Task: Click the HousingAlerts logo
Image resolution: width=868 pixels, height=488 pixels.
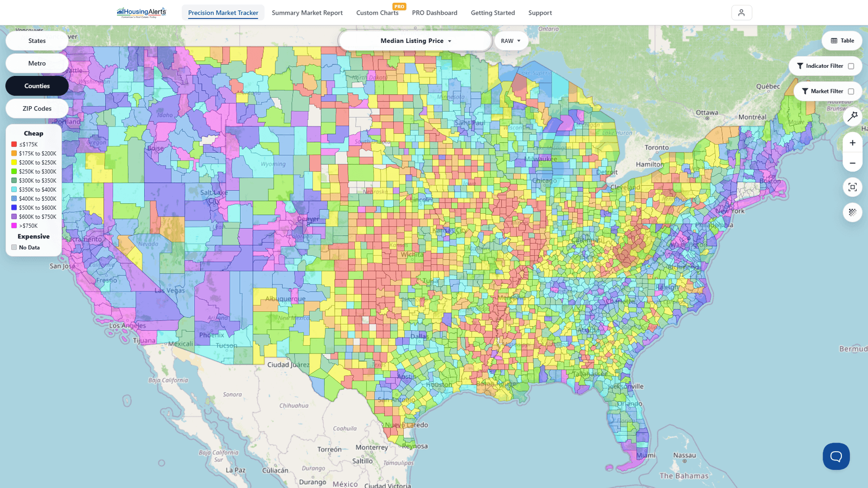Action: click(142, 12)
